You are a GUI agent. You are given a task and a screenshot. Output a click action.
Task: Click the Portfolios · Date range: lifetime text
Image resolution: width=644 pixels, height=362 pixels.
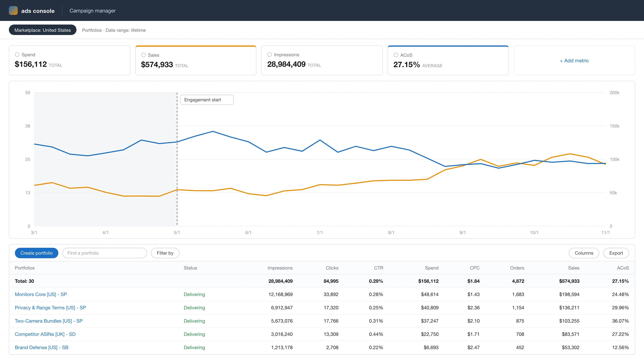pyautogui.click(x=114, y=30)
